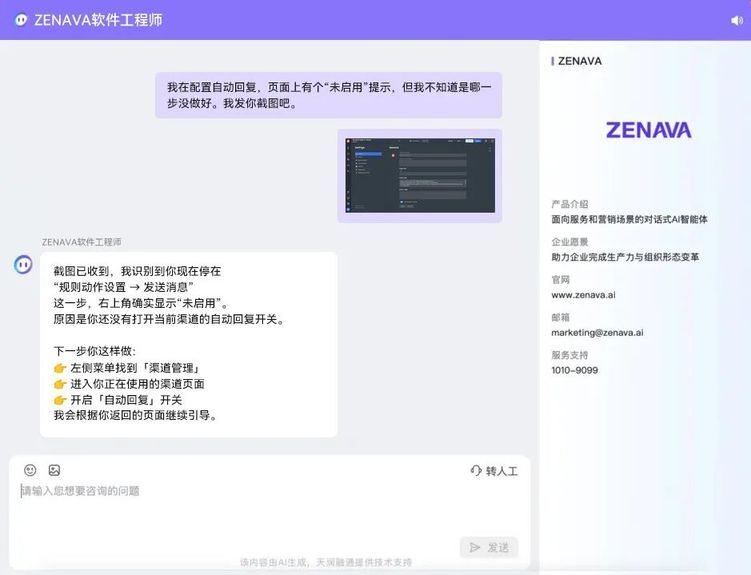Click the 发送 send button
The image size is (751, 575).
(x=489, y=547)
